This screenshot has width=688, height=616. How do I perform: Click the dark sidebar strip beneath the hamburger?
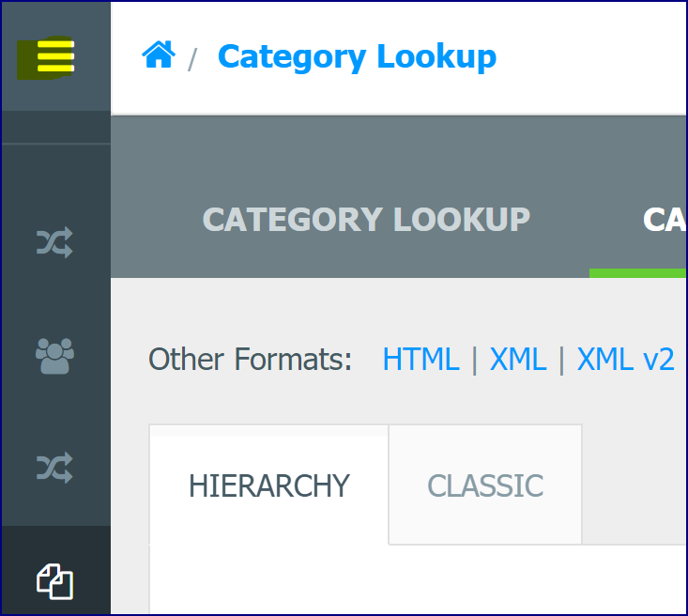pos(56,127)
